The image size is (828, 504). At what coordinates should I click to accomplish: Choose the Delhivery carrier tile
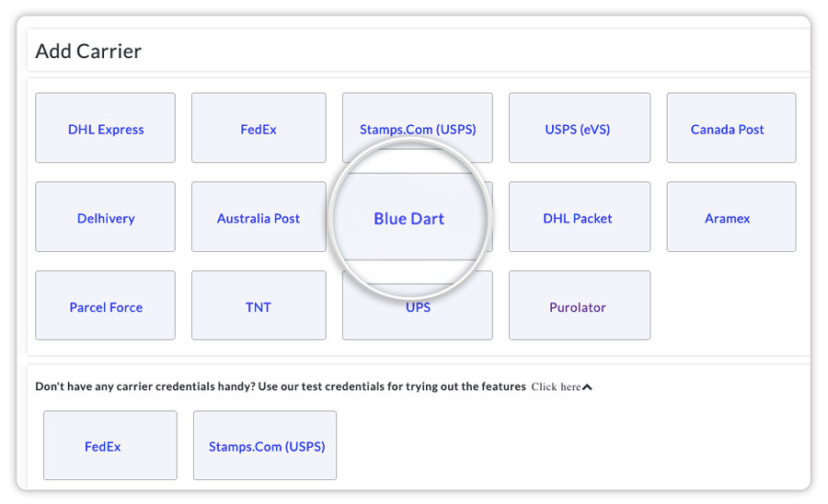[x=105, y=217]
